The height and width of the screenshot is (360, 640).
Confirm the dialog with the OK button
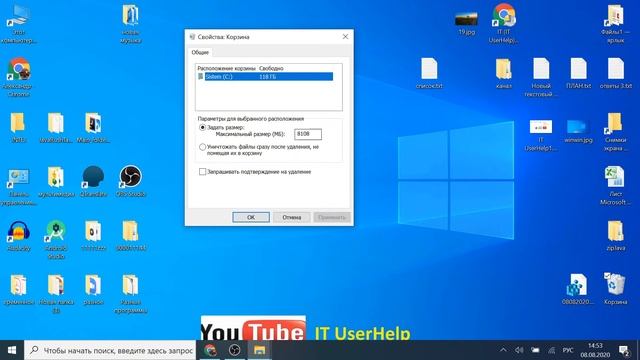[x=251, y=217]
